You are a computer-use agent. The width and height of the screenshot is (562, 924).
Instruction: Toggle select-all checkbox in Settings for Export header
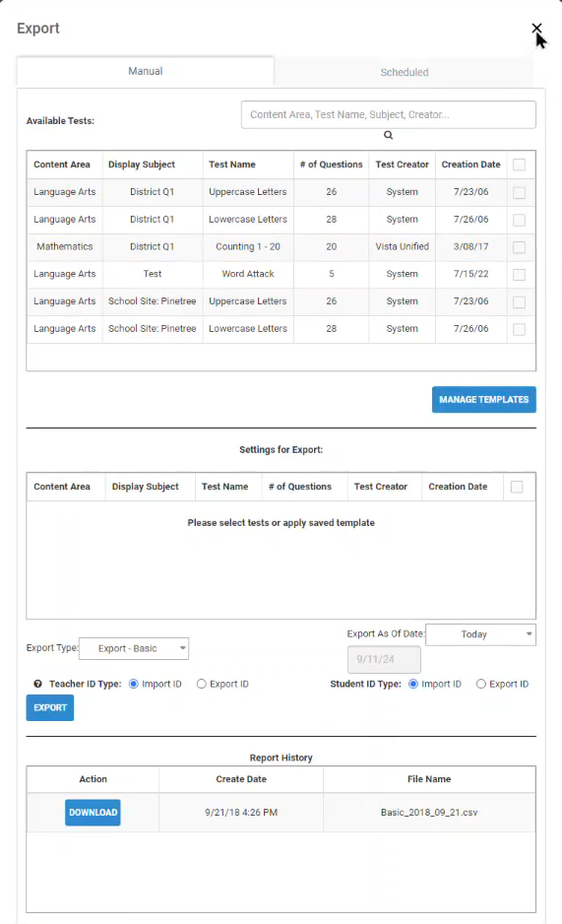point(517,487)
